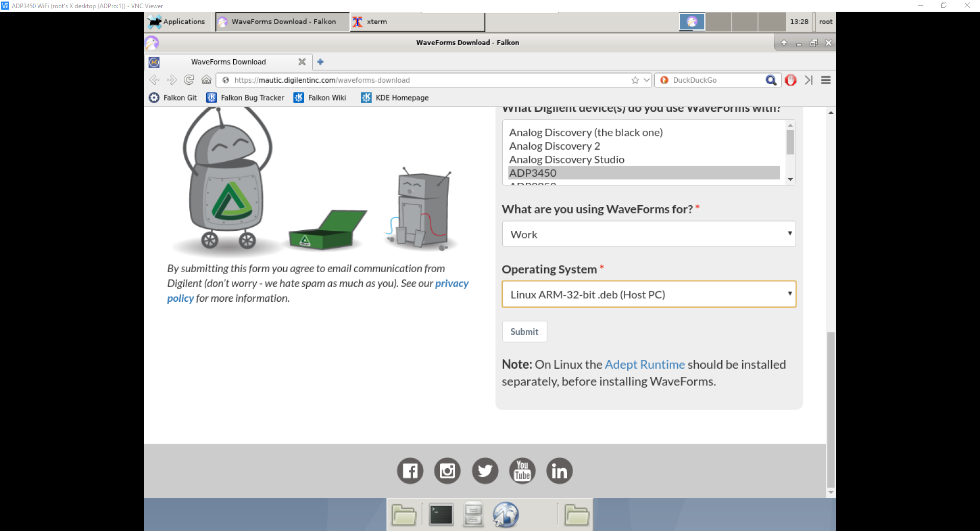Screen dimensions: 980x531
Task: Open the Twitter social icon
Action: 485,471
